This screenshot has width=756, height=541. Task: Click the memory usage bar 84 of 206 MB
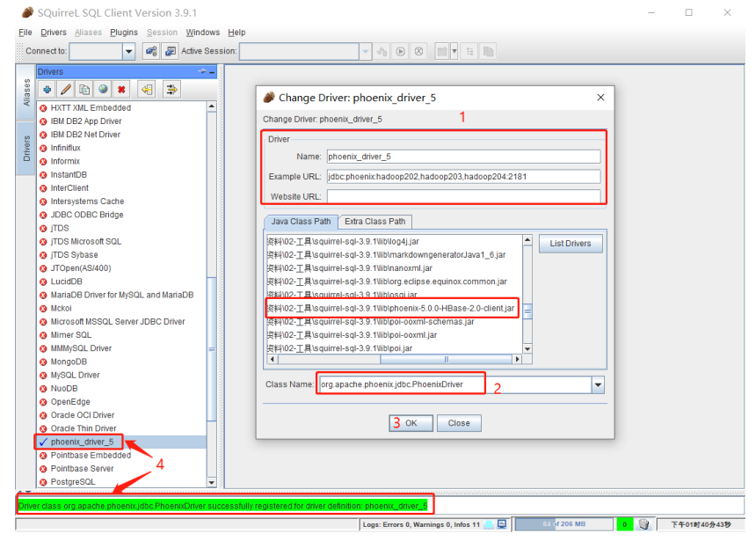(563, 524)
